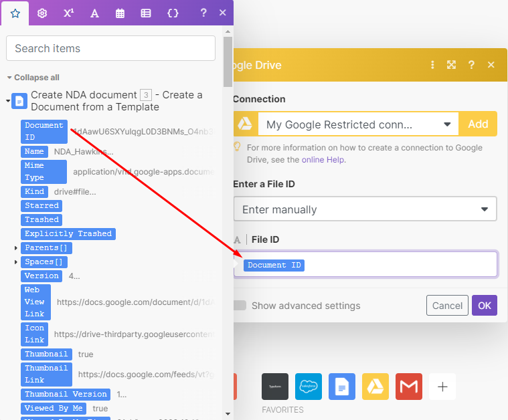Open the custom variables braces tab
Viewport: 508px width, 420px height.
click(x=173, y=13)
